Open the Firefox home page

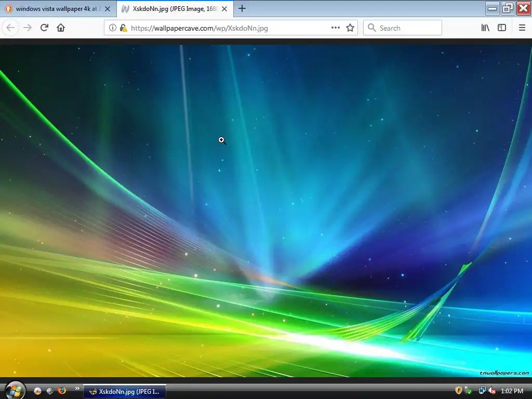click(61, 28)
